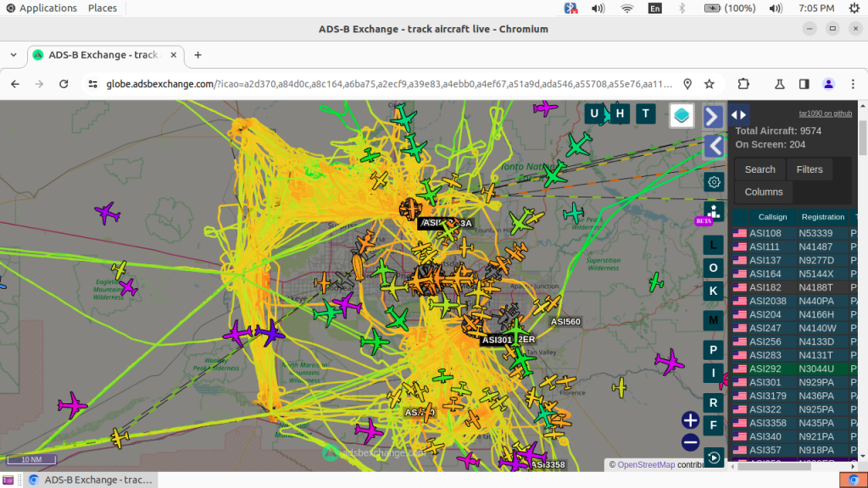Click the 7:05 PM clock
868x488 pixels.
(x=816, y=8)
